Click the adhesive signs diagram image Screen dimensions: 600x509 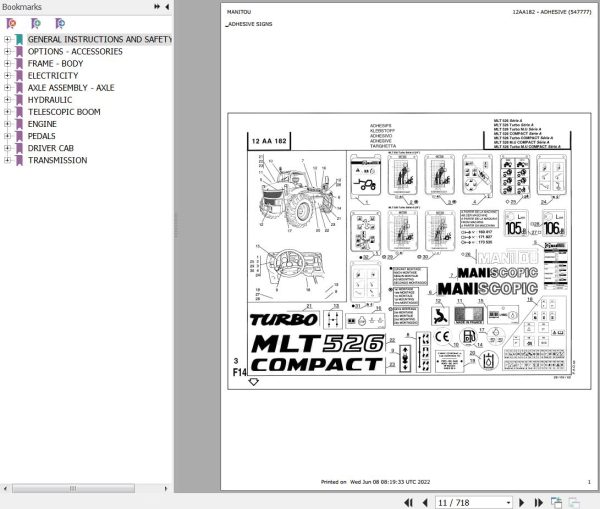click(409, 251)
